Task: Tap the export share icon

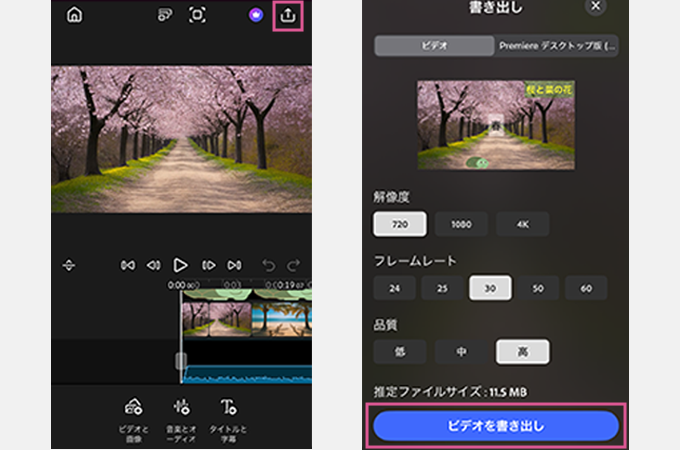Action: click(288, 15)
